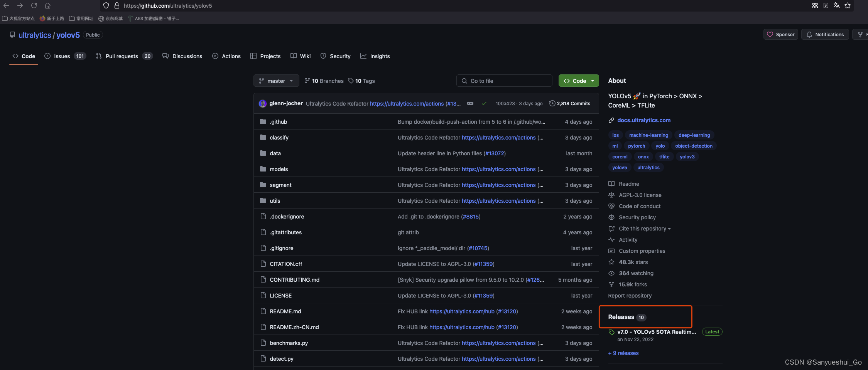The height and width of the screenshot is (370, 868).
Task: Click the object-detection topic tag
Action: point(694,146)
